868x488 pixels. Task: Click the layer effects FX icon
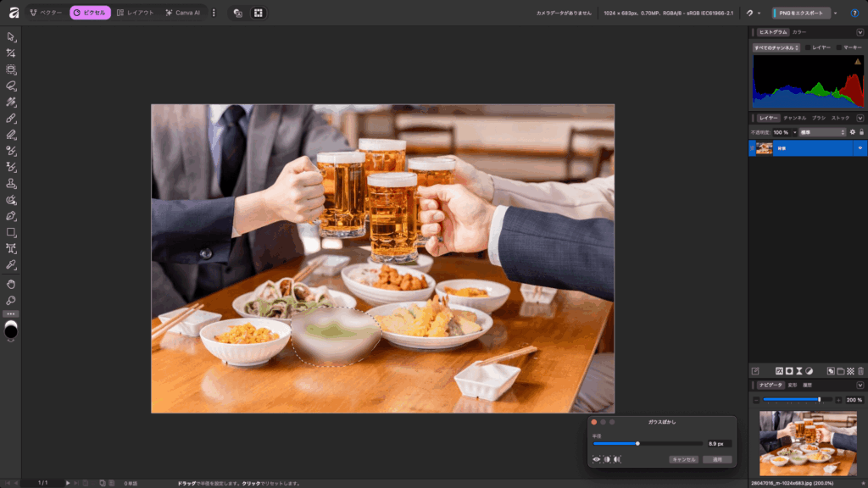tap(779, 371)
